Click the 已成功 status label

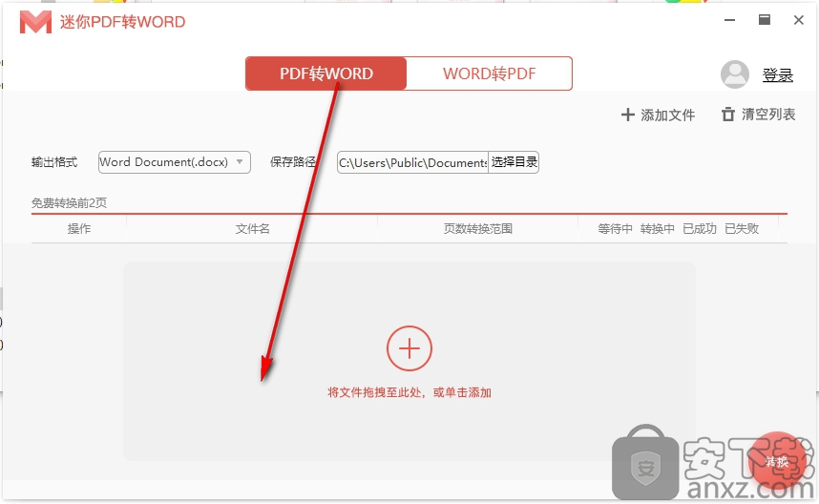[x=700, y=229]
